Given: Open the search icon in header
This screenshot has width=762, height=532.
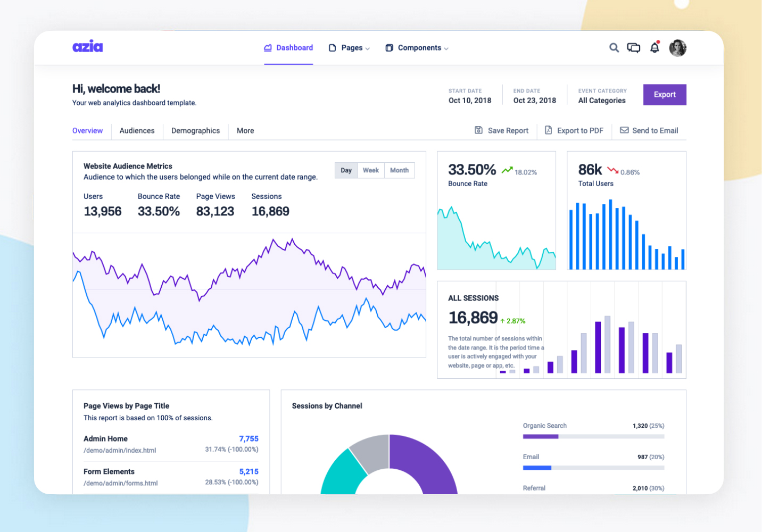Looking at the screenshot, I should pos(614,48).
